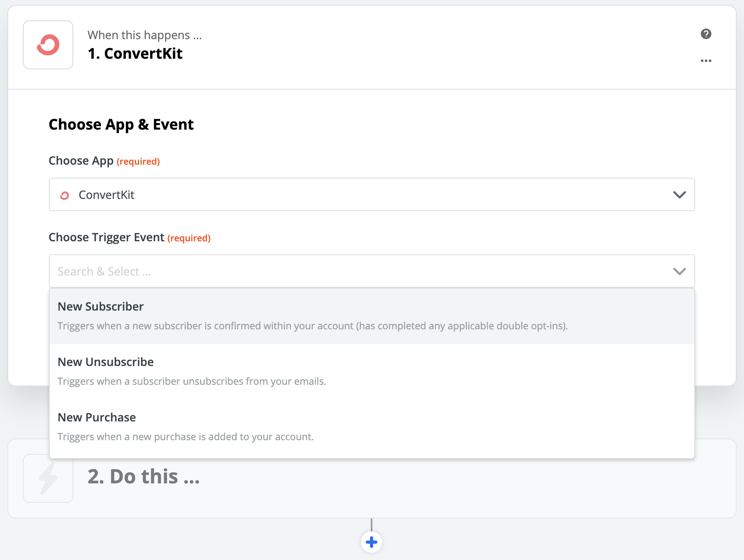Viewport: 744px width, 560px height.
Task: Select New Unsubscribe trigger option
Action: [372, 371]
